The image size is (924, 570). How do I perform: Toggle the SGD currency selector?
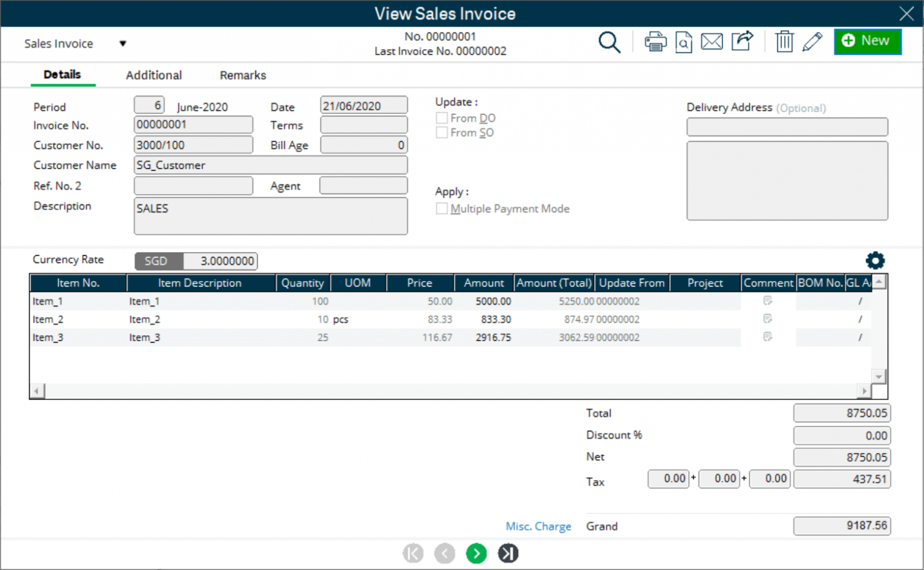158,261
